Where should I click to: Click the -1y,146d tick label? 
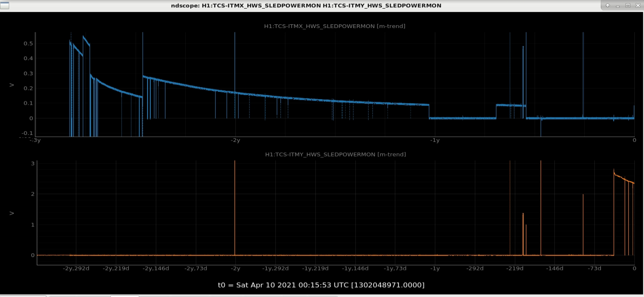[355, 269]
